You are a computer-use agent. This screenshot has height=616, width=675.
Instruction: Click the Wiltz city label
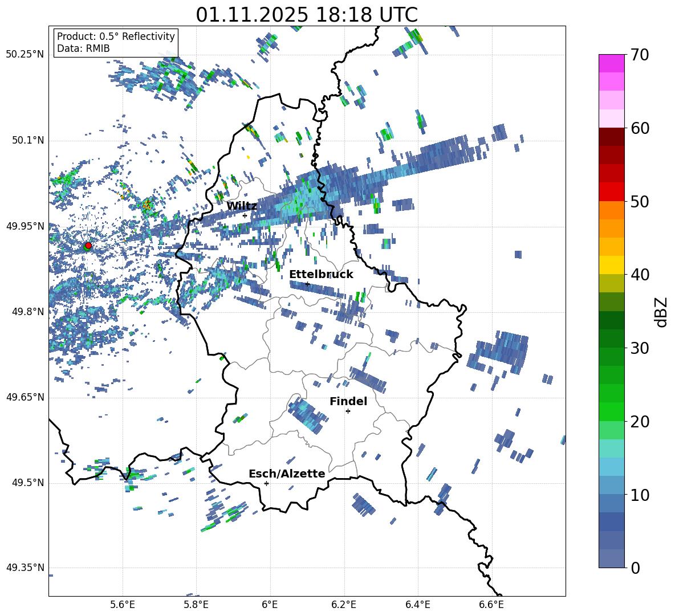(242, 206)
